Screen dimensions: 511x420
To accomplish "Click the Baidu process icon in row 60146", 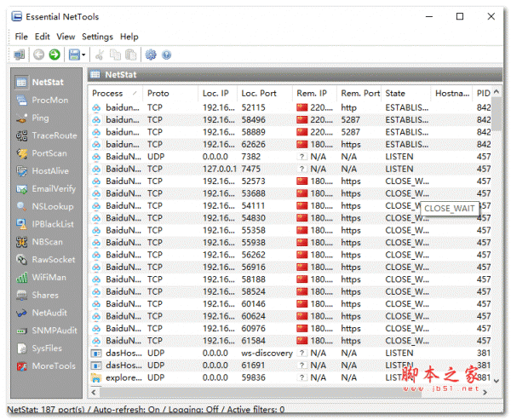I will [96, 304].
